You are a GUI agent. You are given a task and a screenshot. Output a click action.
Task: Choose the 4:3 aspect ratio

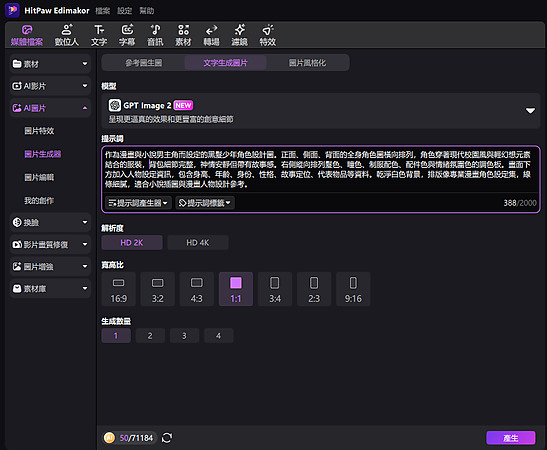pyautogui.click(x=197, y=289)
